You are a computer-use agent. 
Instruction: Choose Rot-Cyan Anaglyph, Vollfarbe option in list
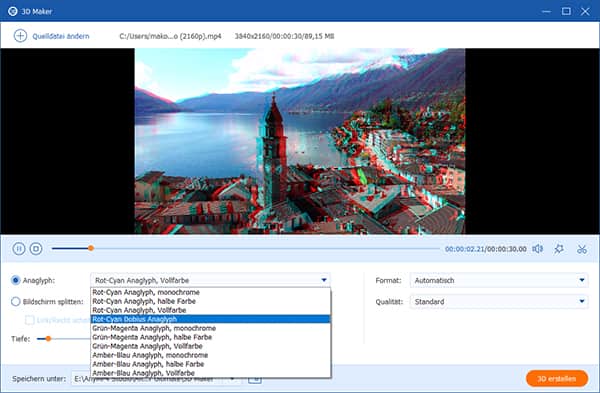tap(210, 310)
